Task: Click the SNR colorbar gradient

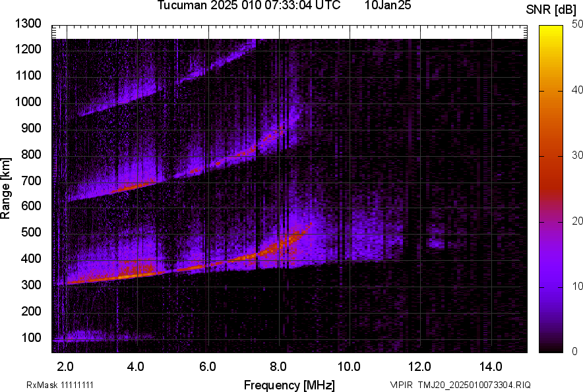Action: pyautogui.click(x=551, y=189)
